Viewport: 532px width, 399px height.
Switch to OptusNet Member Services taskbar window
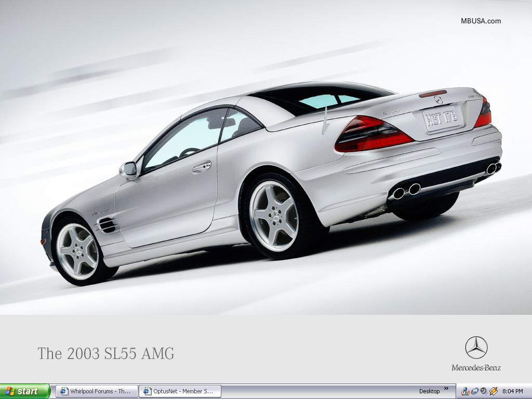tap(180, 391)
